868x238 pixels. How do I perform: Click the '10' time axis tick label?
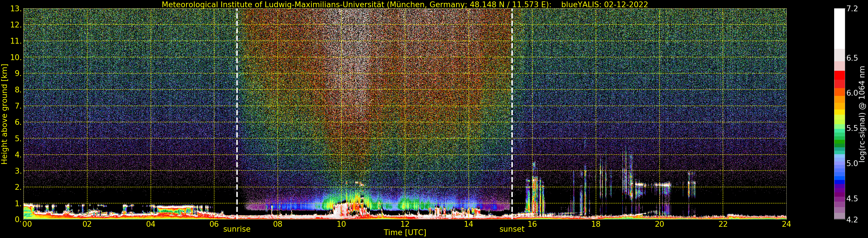(x=341, y=224)
